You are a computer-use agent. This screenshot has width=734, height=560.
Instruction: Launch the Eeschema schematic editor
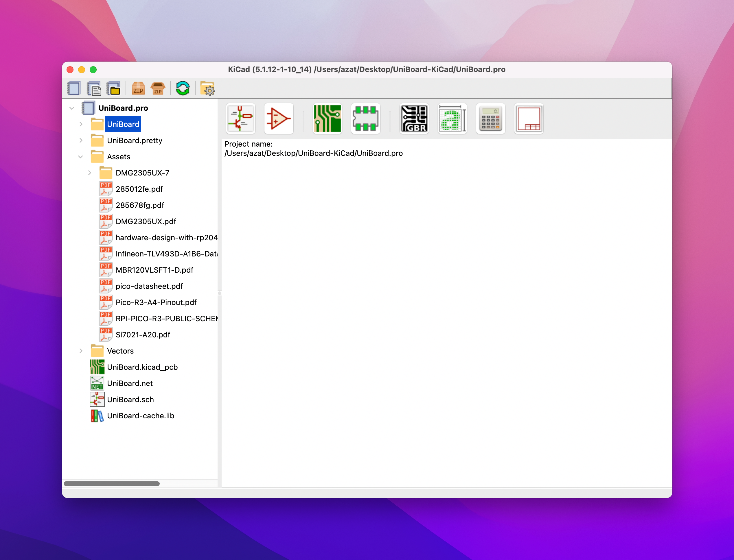pyautogui.click(x=240, y=119)
